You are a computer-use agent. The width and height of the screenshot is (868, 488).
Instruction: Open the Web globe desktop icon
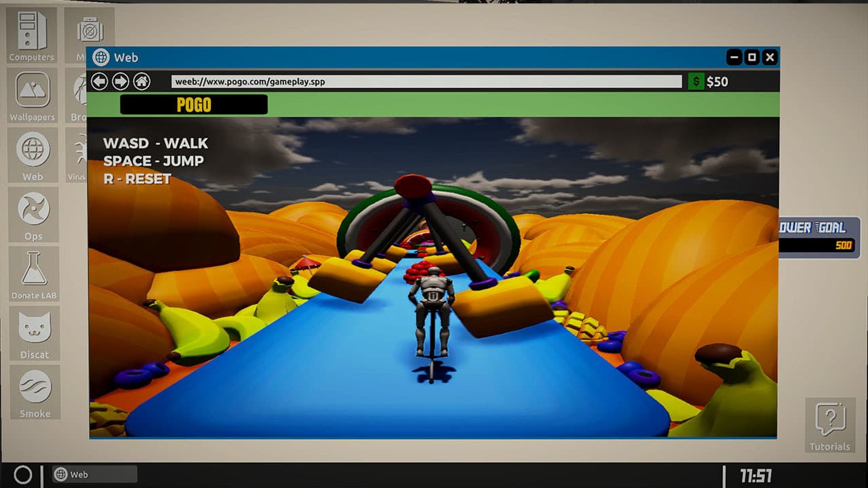32,155
